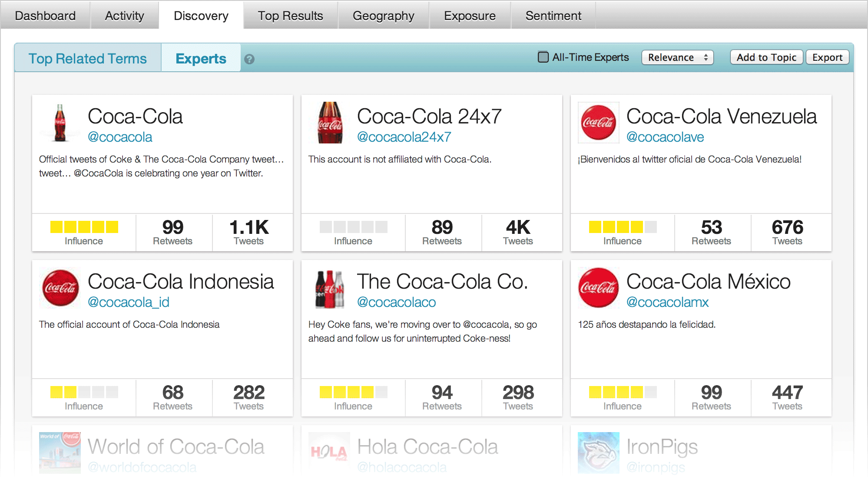Follow the @cocacolamx handle link

667,302
